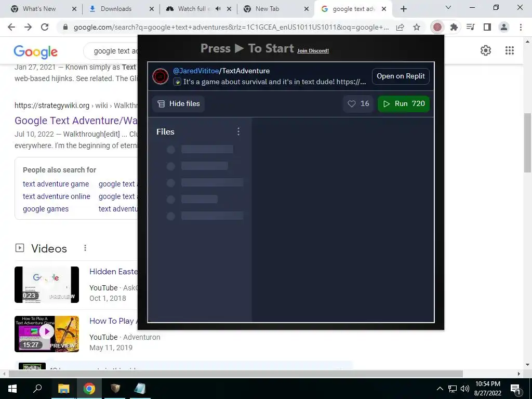
Task: Click the vertical page scrollbar
Action: coord(527,142)
